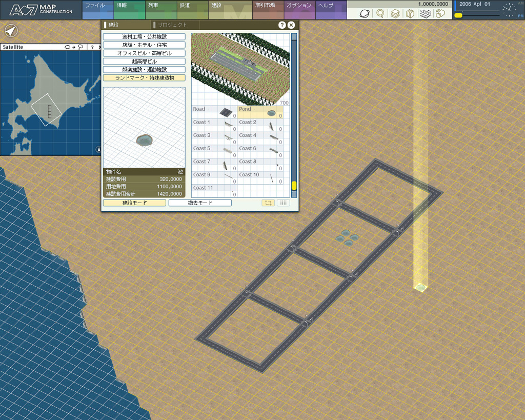Screen dimensions: 525x420
Task: Open the 情報 menu
Action: [x=130, y=10]
